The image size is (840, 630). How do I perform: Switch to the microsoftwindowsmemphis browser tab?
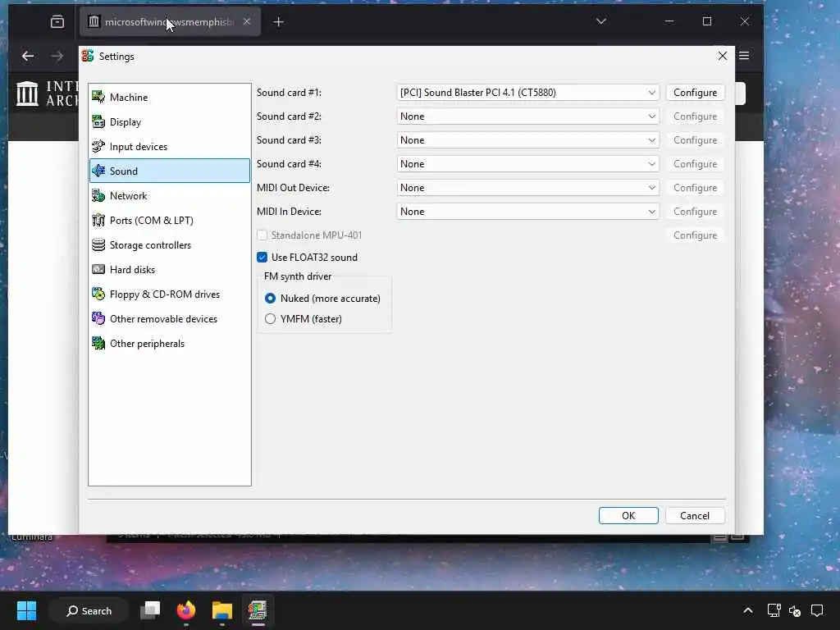point(169,22)
